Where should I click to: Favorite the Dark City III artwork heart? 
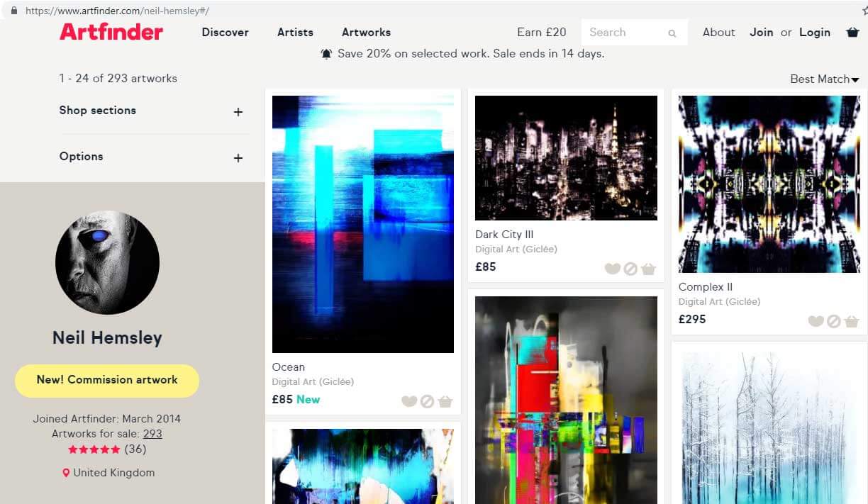point(612,269)
